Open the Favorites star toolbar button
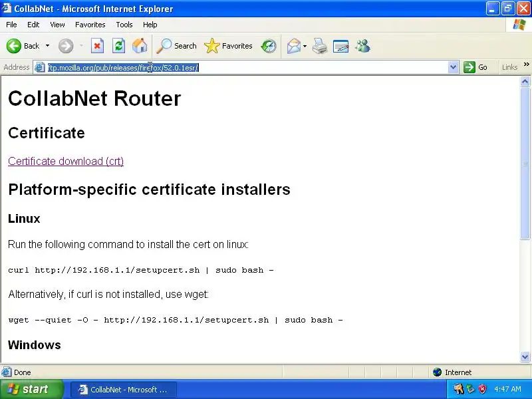The width and height of the screenshot is (532, 399). pyautogui.click(x=228, y=46)
